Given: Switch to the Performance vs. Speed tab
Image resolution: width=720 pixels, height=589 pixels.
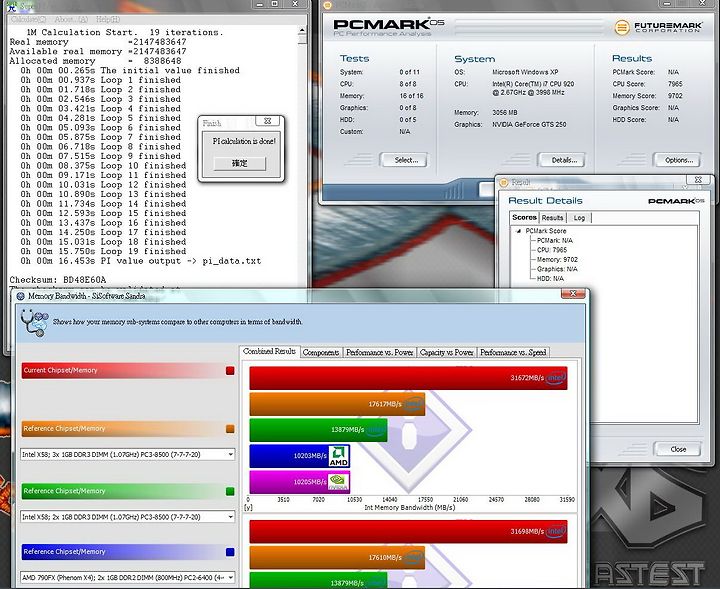Looking at the screenshot, I should (513, 352).
